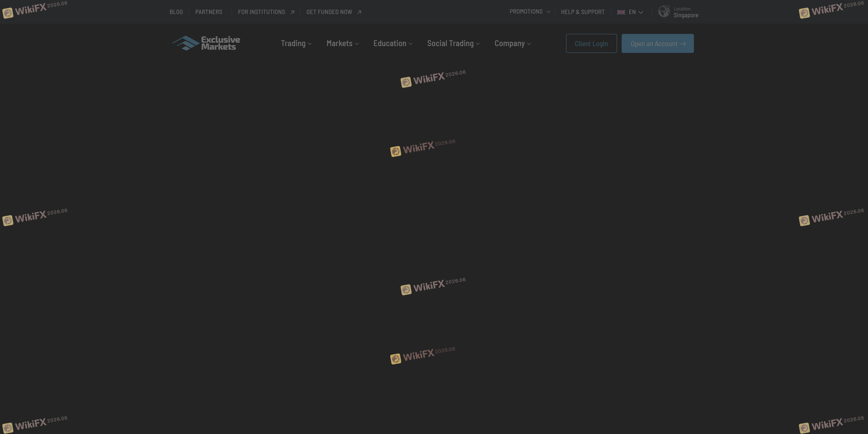
Task: Expand the Markets menu
Action: (x=342, y=43)
